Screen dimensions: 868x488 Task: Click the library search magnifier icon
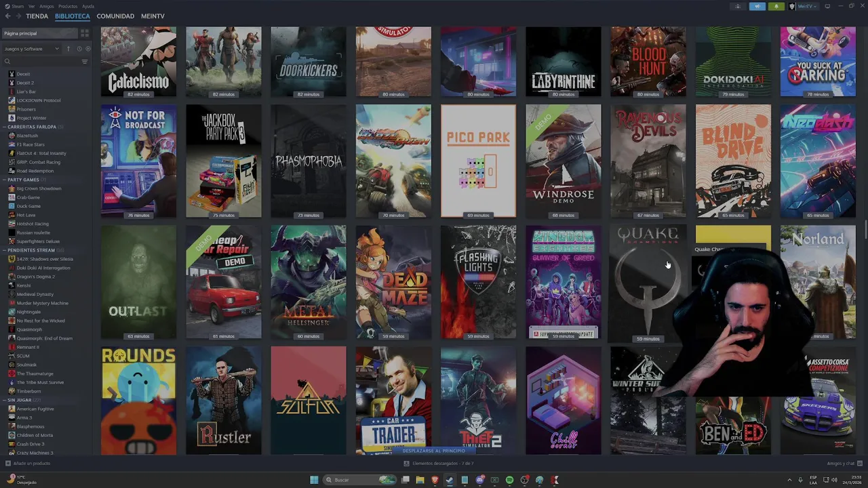[x=7, y=62]
